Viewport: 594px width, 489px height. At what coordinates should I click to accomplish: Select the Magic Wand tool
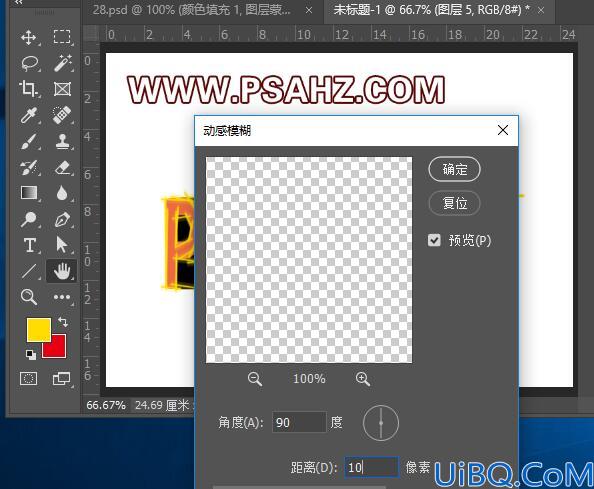(x=63, y=63)
